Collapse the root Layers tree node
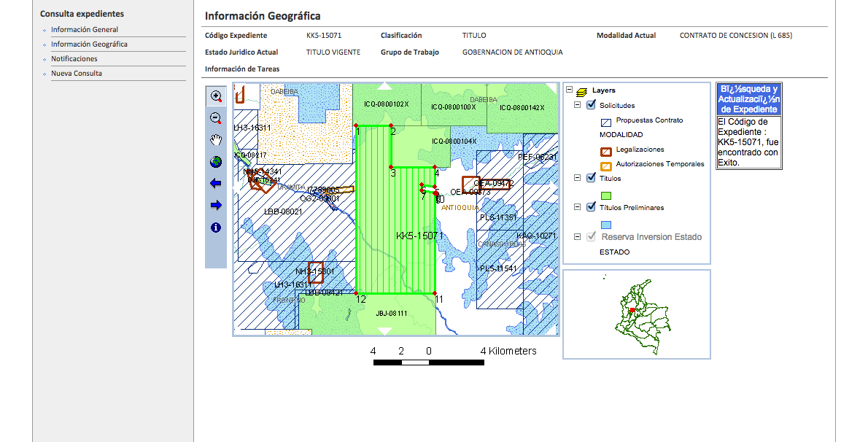Image resolution: width=868 pixels, height=442 pixels. pyautogui.click(x=570, y=90)
